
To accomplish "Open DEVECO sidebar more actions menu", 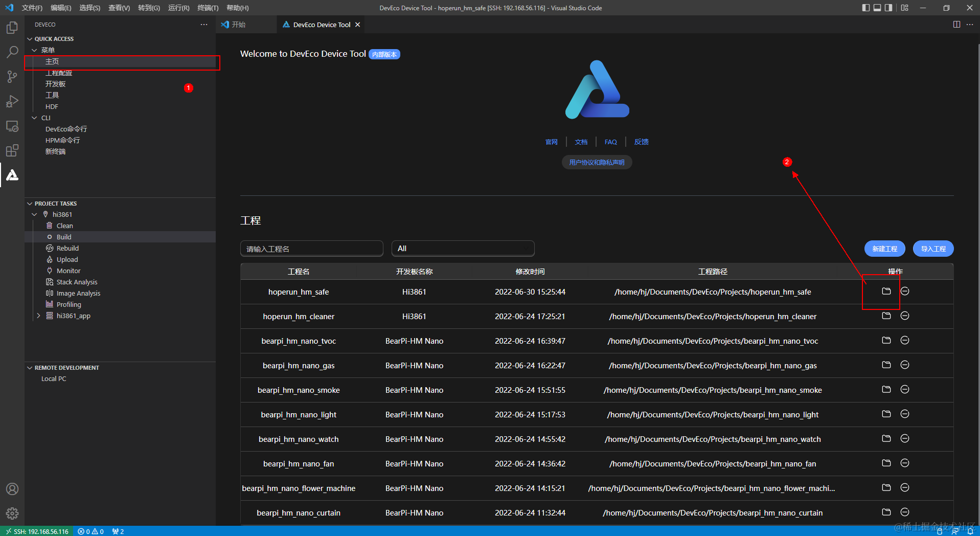I will (204, 25).
